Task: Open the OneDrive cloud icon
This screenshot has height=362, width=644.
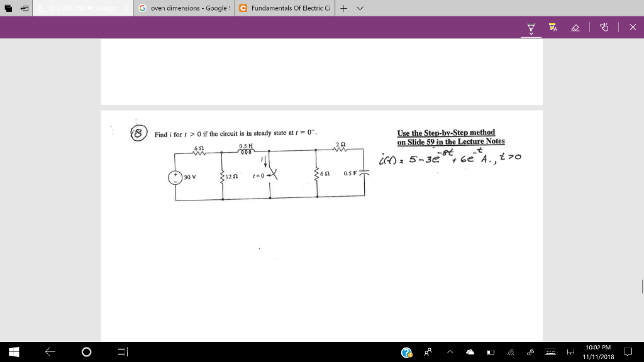Action: pos(470,353)
